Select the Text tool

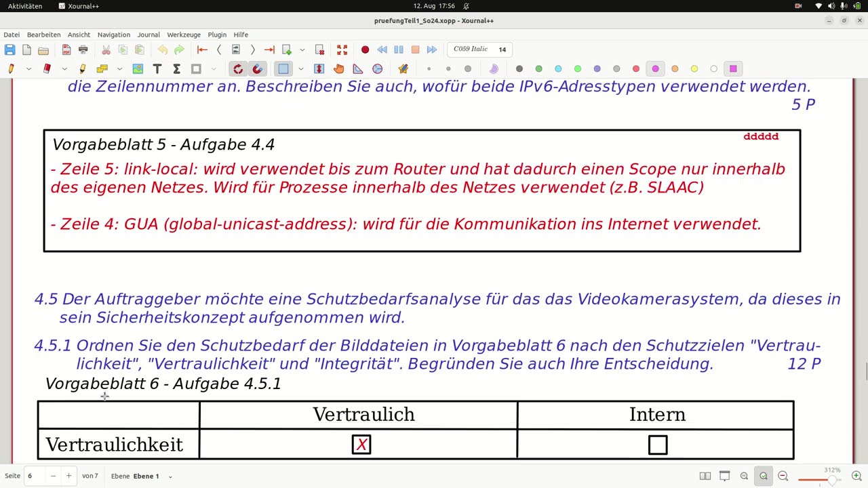pyautogui.click(x=157, y=68)
